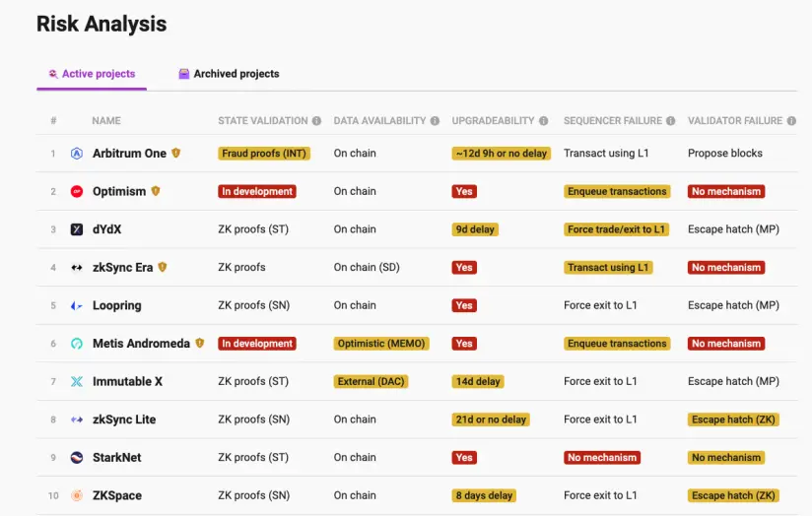812x516 pixels.
Task: Click the ZKSpace logo icon
Action: point(77,496)
